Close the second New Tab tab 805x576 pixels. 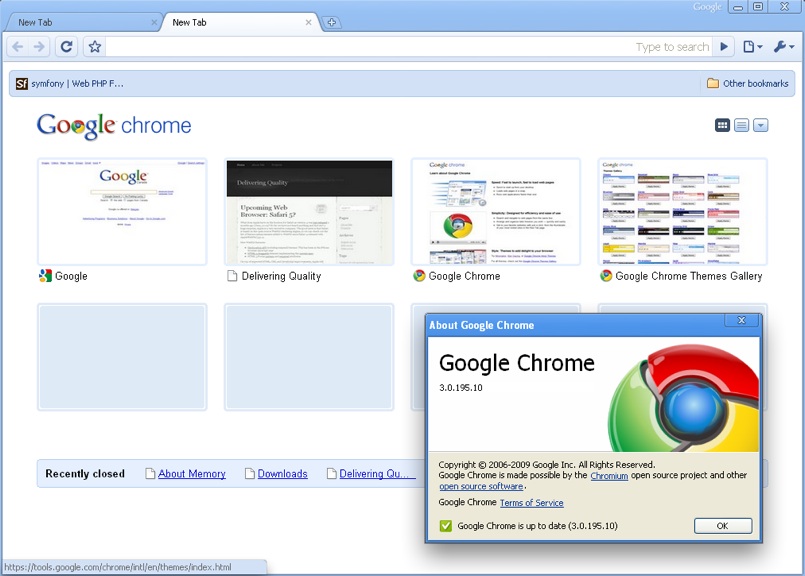[x=308, y=22]
